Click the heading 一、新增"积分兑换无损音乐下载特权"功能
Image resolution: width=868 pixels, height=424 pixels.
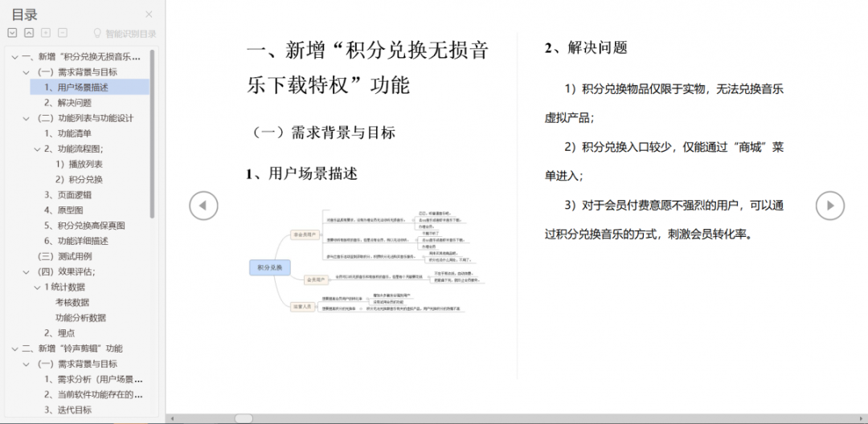tap(367, 69)
